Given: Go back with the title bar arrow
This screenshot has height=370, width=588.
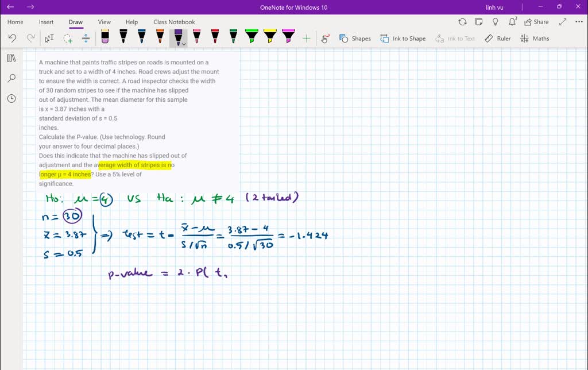Looking at the screenshot, I should tap(10, 7).
